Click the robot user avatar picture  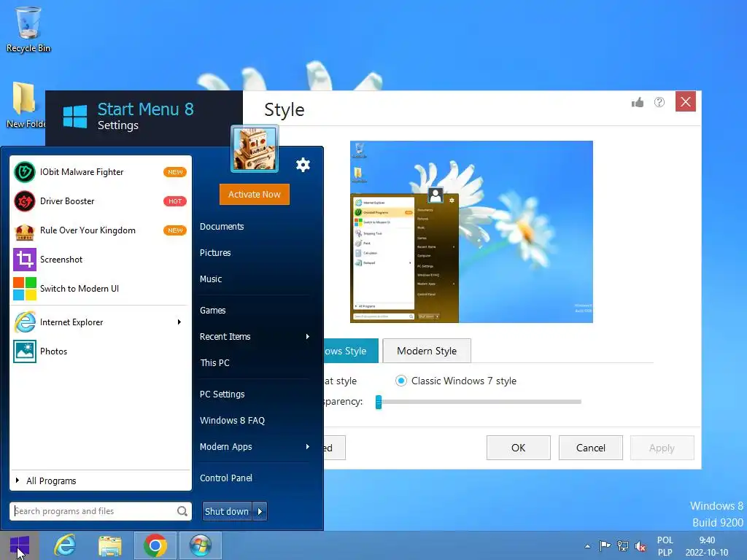255,149
